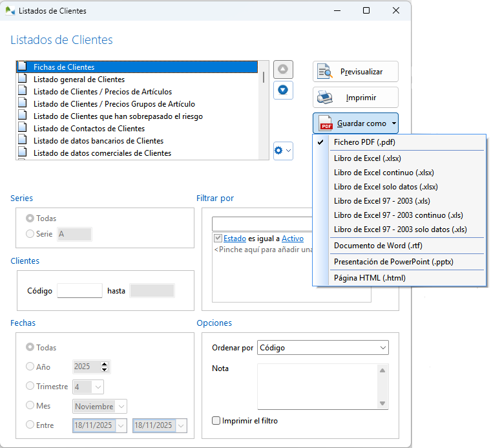Enable the Imprimir el filtro checkbox
The image size is (491, 448).
216,421
